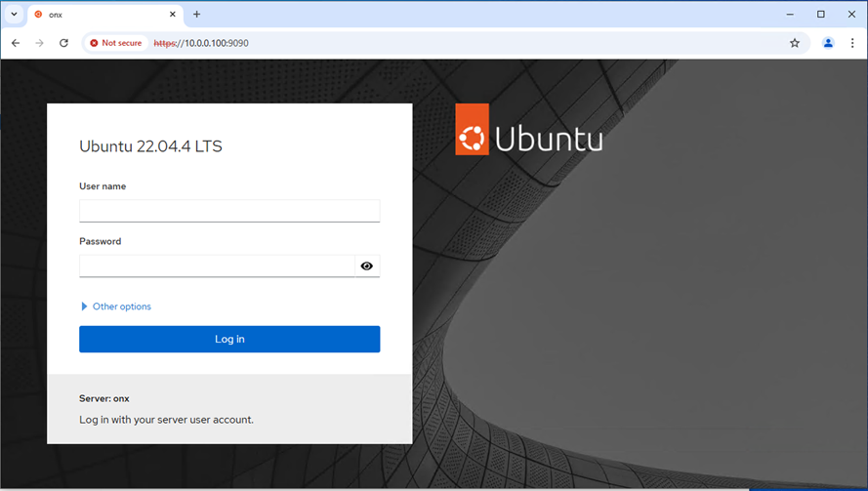Open Chrome three-dot menu
Screen dimensions: 868x491
(x=852, y=43)
